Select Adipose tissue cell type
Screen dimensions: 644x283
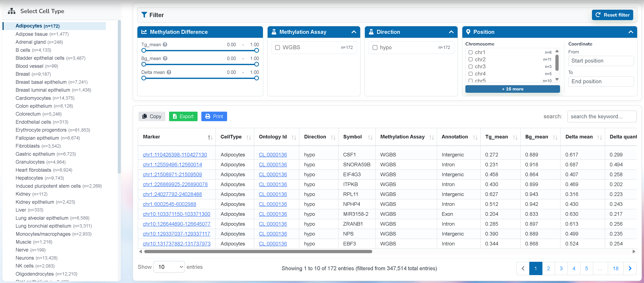tap(42, 34)
